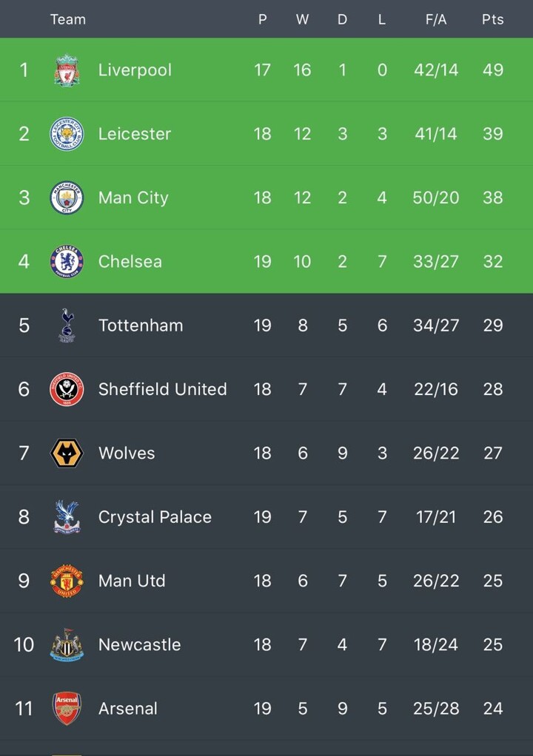The height and width of the screenshot is (756, 533).
Task: Select the Chelsea club badge
Action: (67, 262)
